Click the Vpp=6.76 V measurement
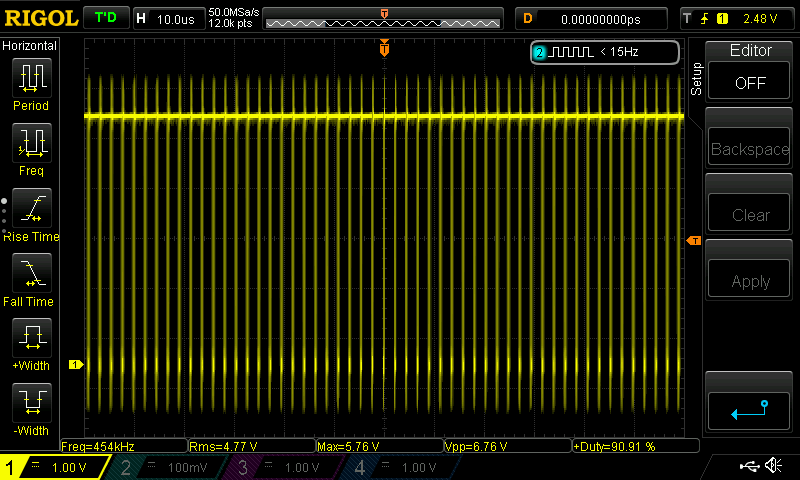Screen dimensions: 800x480 pyautogui.click(x=508, y=446)
